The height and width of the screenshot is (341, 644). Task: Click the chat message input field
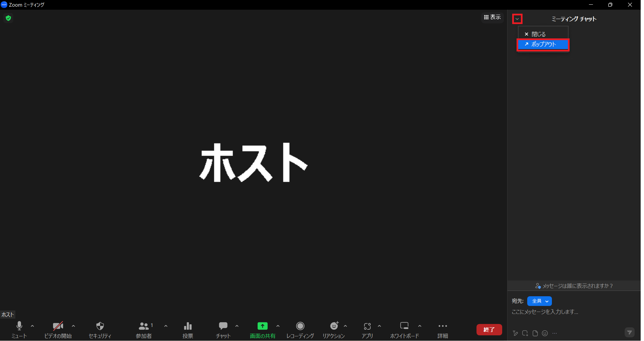point(567,312)
